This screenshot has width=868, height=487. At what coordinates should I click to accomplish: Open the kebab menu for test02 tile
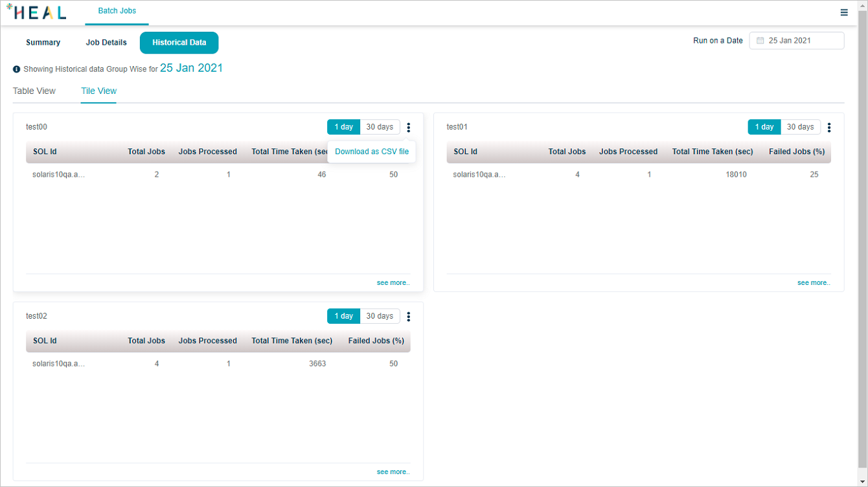408,317
